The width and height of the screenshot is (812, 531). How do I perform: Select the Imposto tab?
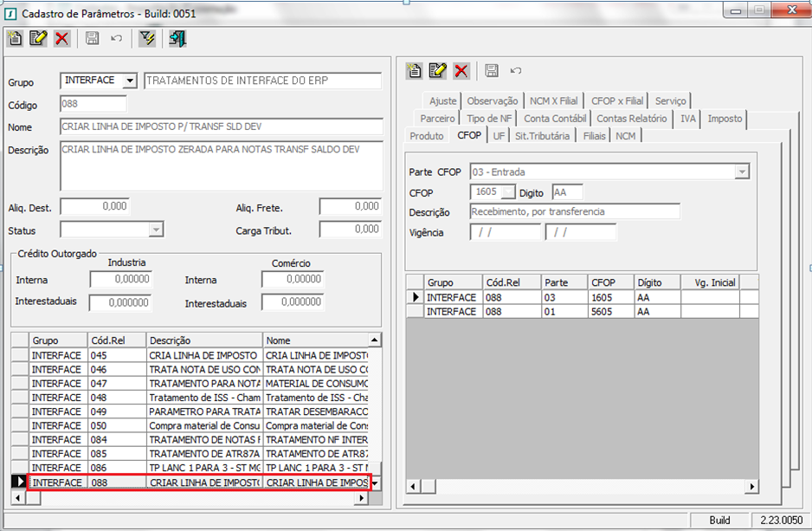[725, 119]
